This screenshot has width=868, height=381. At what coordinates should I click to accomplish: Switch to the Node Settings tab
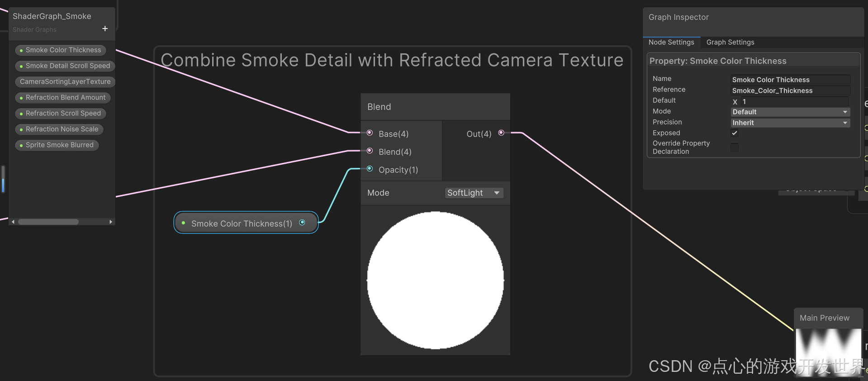click(671, 42)
